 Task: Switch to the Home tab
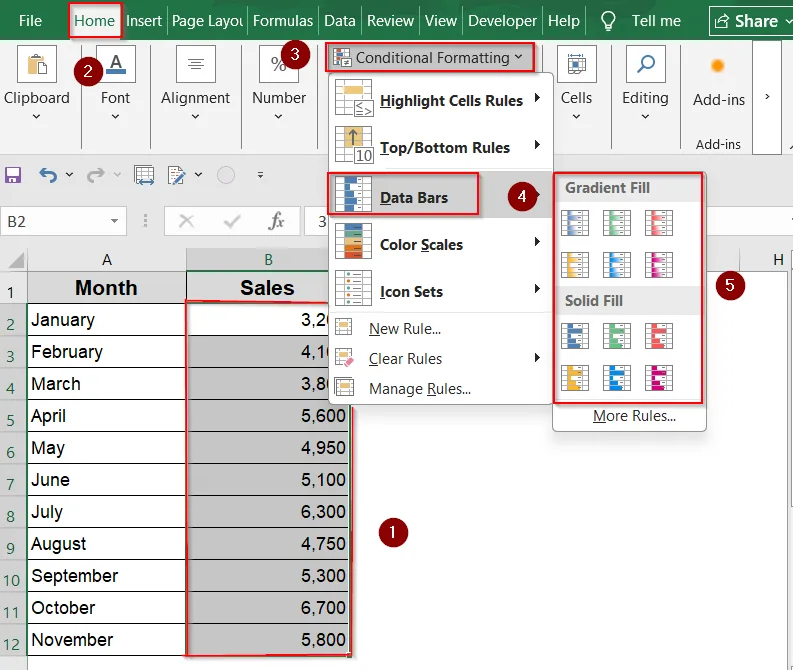[x=95, y=21]
